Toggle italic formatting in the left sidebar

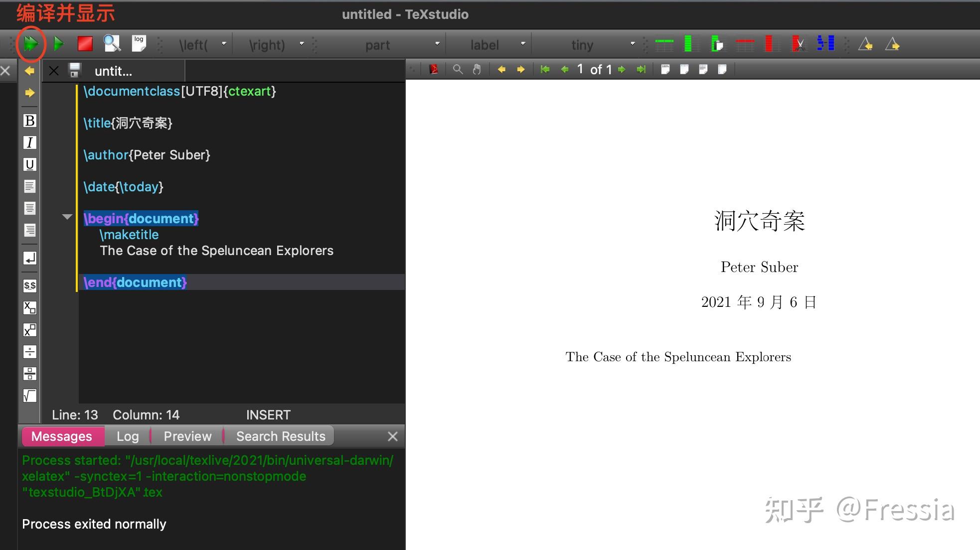(x=29, y=142)
